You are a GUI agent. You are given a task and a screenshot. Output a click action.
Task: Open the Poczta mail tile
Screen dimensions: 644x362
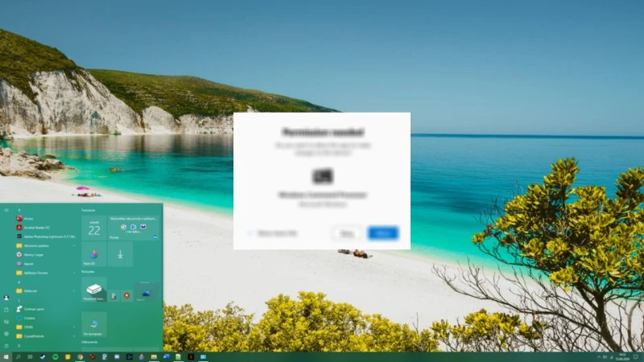(x=134, y=228)
